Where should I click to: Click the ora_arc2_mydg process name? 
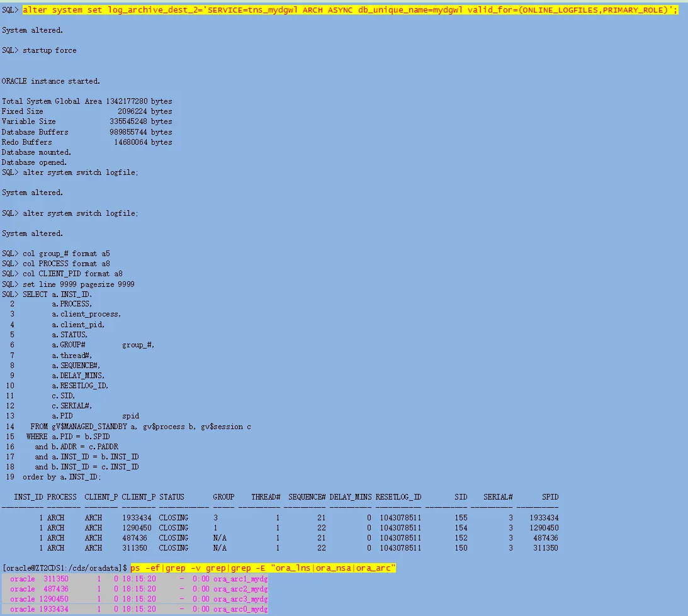240,589
